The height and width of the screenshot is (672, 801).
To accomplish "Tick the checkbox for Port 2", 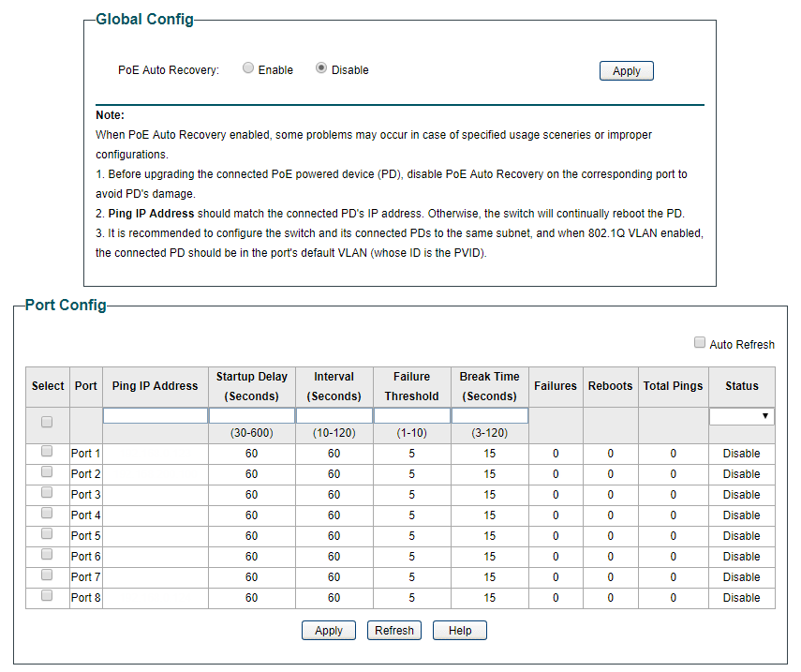I will coord(47,472).
